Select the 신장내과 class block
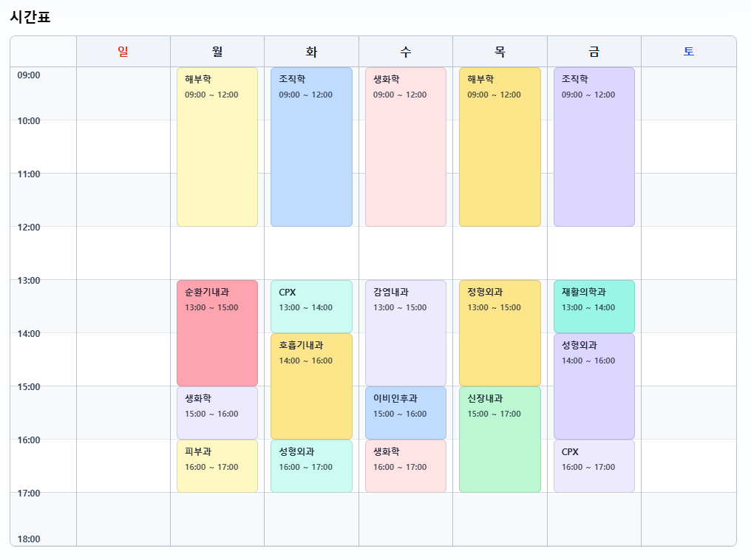751x560 pixels. coord(500,440)
